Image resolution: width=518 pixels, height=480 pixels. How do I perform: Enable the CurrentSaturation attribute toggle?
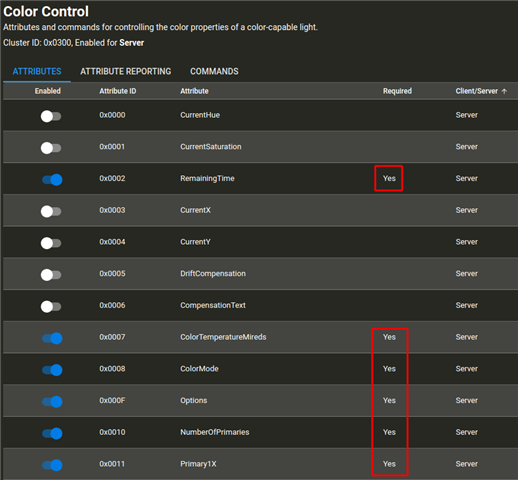(x=51, y=148)
